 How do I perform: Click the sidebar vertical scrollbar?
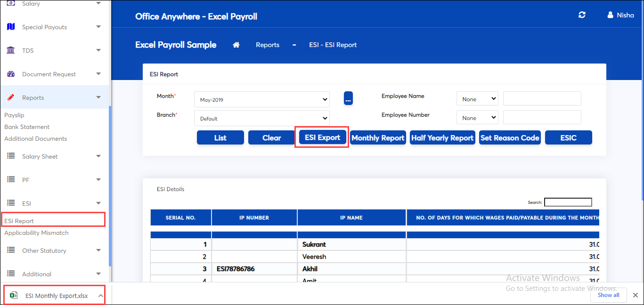[110, 186]
